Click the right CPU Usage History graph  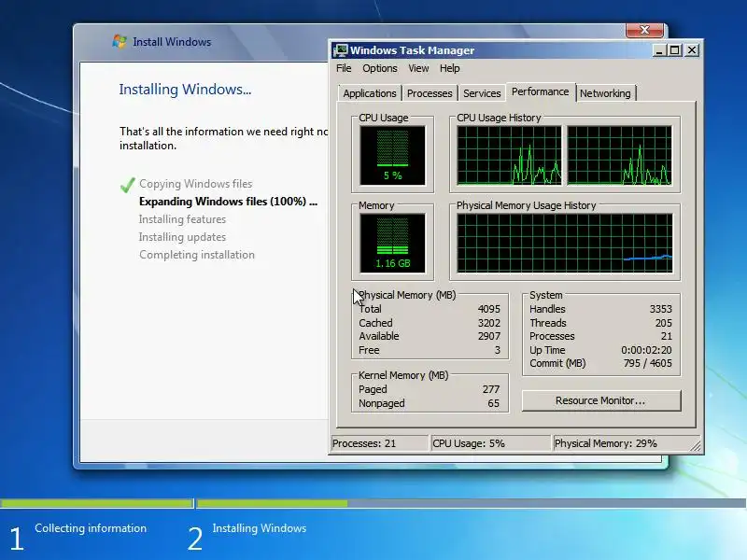[620, 155]
